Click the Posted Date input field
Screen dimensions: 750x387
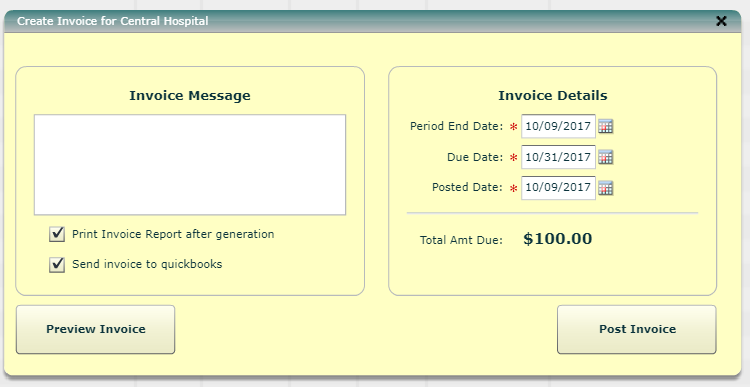(x=558, y=188)
